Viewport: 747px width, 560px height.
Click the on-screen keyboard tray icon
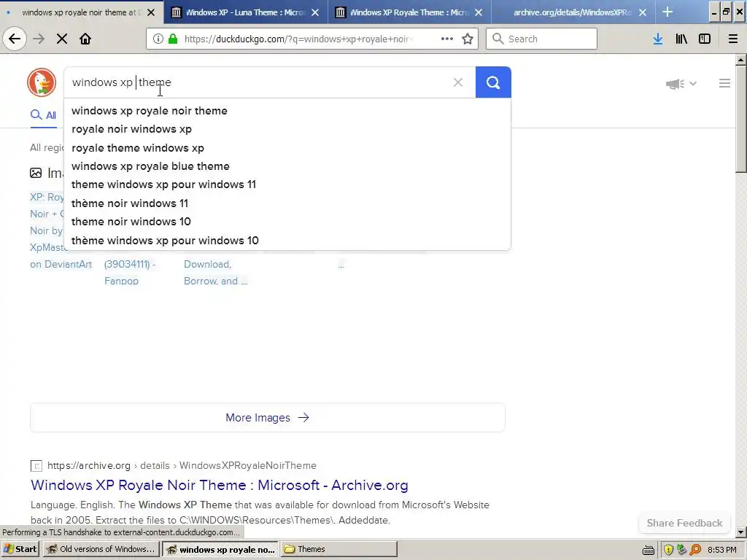pos(649,550)
